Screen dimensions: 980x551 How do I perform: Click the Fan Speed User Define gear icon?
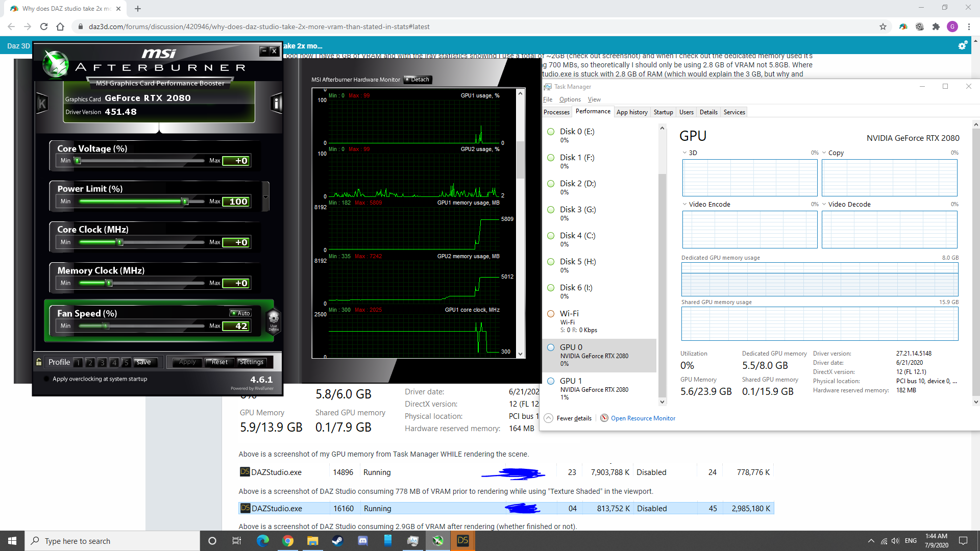click(x=274, y=321)
